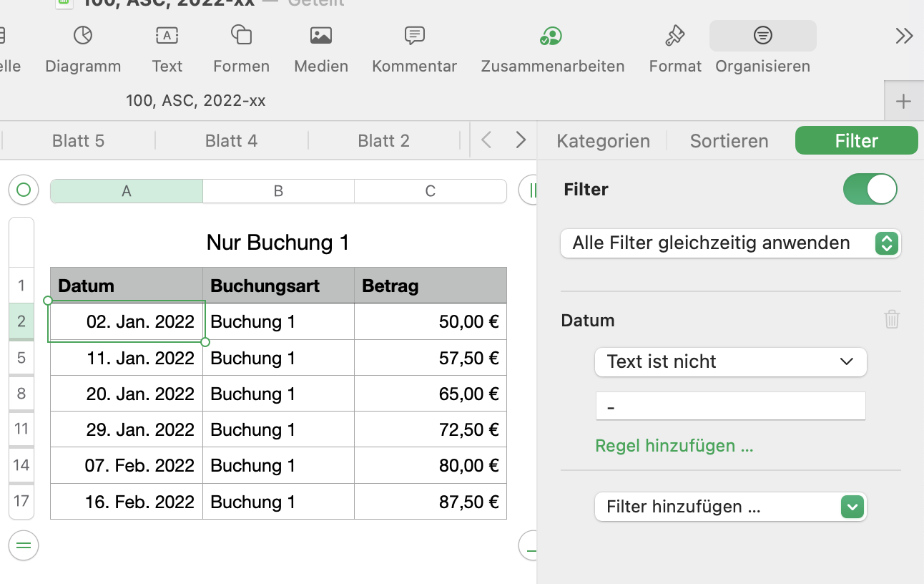
Task: Click the filter rule text field
Action: point(730,407)
